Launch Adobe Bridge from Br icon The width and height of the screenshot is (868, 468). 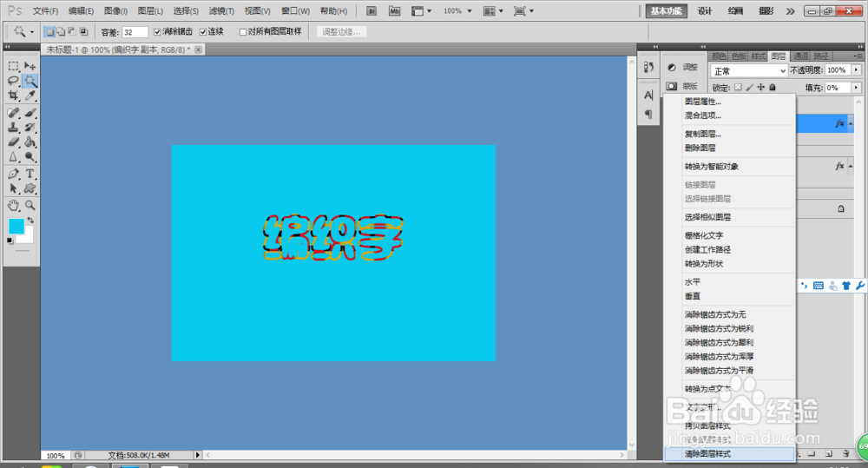tap(372, 11)
